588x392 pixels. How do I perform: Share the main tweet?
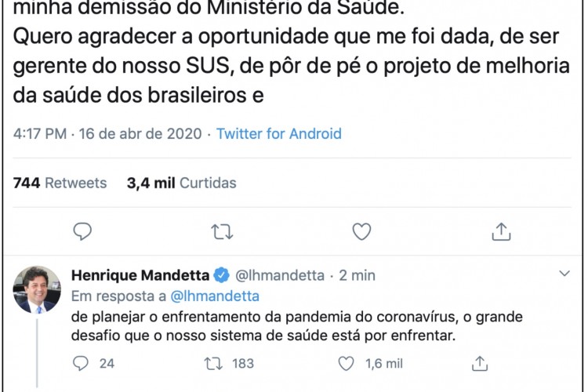[x=501, y=231]
